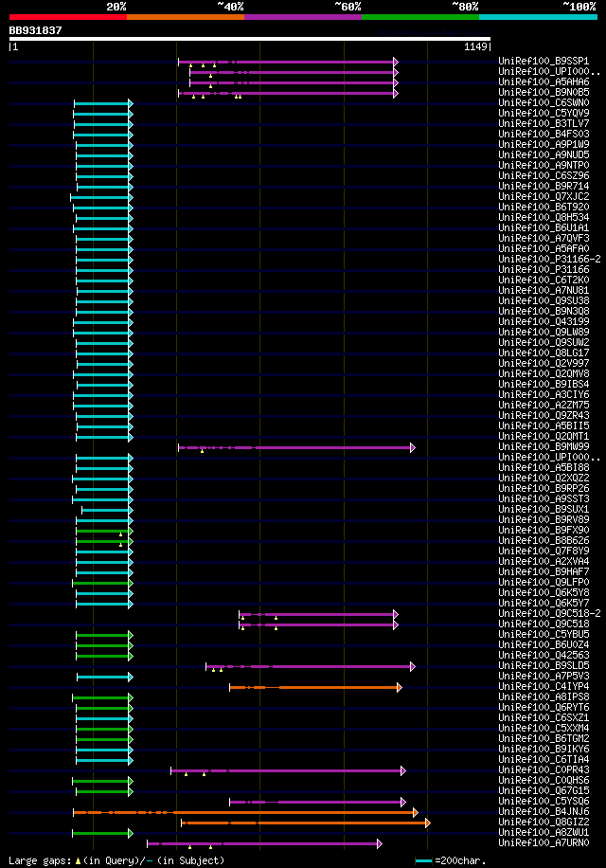Select the UniRef100_A9P1W9 label
Screen dimensions: 606x868
point(544,144)
